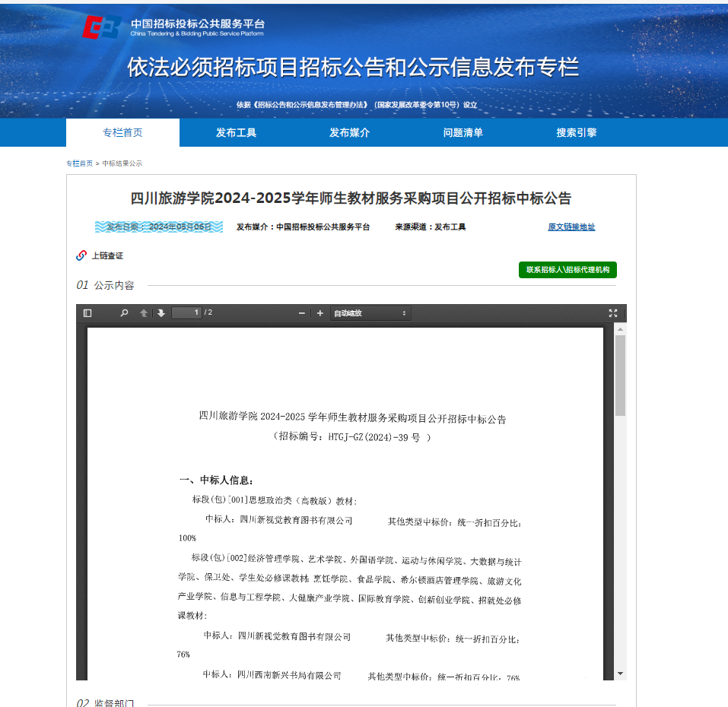This screenshot has height=707, width=728.
Task: Click 联系招标人\招标代理机构 button
Action: 567,270
